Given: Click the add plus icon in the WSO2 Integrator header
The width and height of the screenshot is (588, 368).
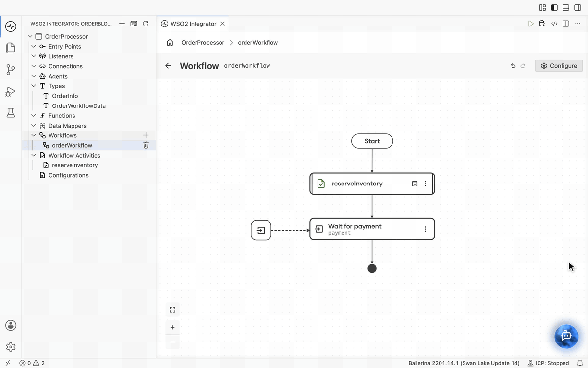Looking at the screenshot, I should pos(122,23).
